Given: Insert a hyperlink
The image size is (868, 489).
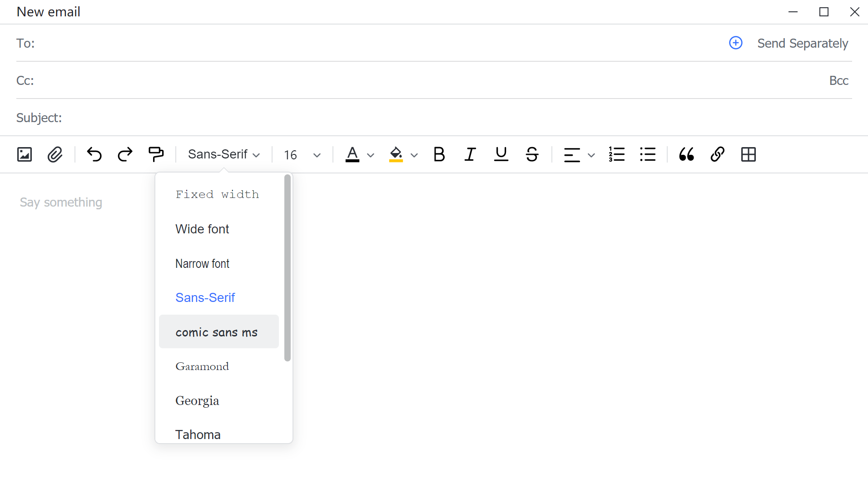Looking at the screenshot, I should tap(717, 154).
